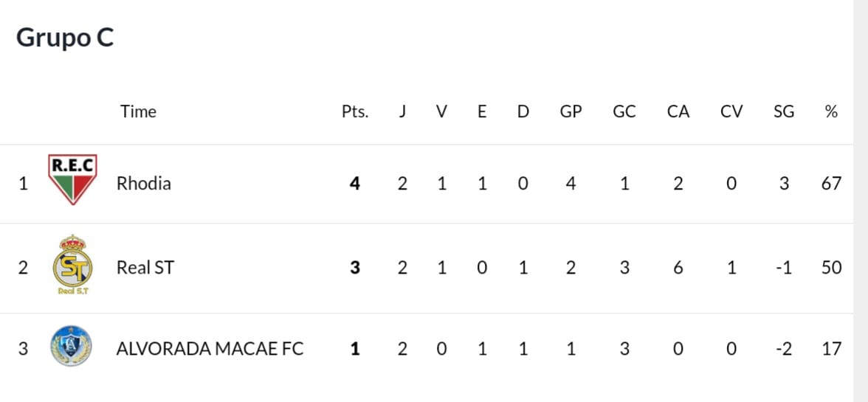Select ALVORADA MACAE FC team name
Viewport: 868px width, 402px height.
210,348
